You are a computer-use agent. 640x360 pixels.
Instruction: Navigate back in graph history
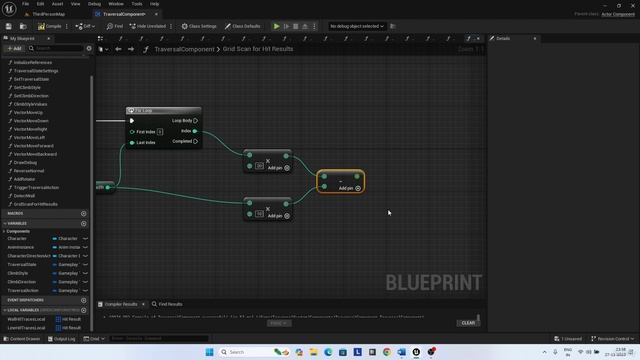(x=118, y=49)
